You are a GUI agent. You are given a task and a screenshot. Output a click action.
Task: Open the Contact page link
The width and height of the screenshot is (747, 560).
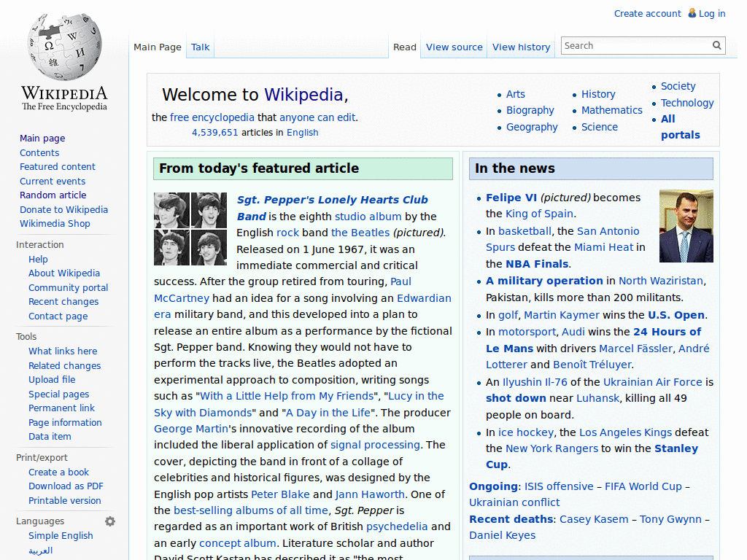pyautogui.click(x=58, y=316)
